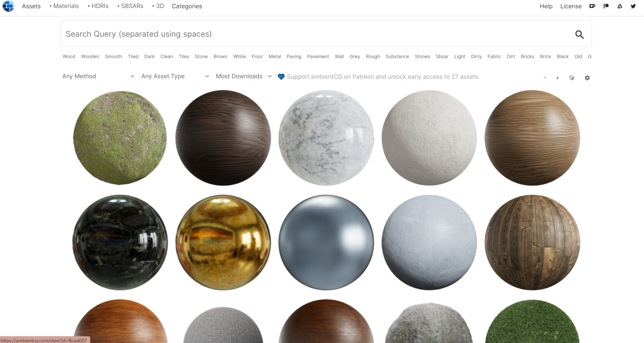Open the Twitter bird icon
The width and height of the screenshot is (644, 343).
633,6
